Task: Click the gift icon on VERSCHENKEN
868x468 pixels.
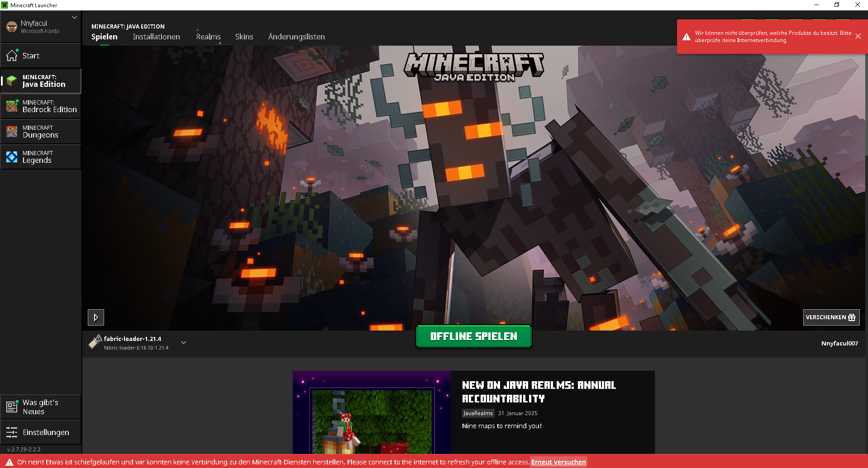Action: click(x=851, y=317)
